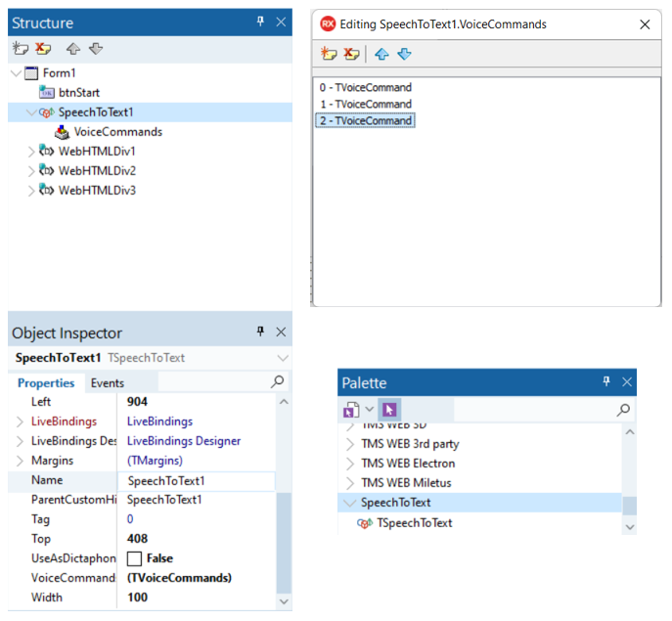This screenshot has width=672, height=621.
Task: Expand the LiveBindings property
Action: (x=20, y=421)
